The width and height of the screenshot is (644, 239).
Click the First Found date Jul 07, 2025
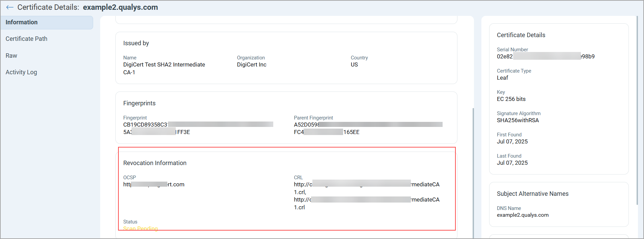point(512,141)
